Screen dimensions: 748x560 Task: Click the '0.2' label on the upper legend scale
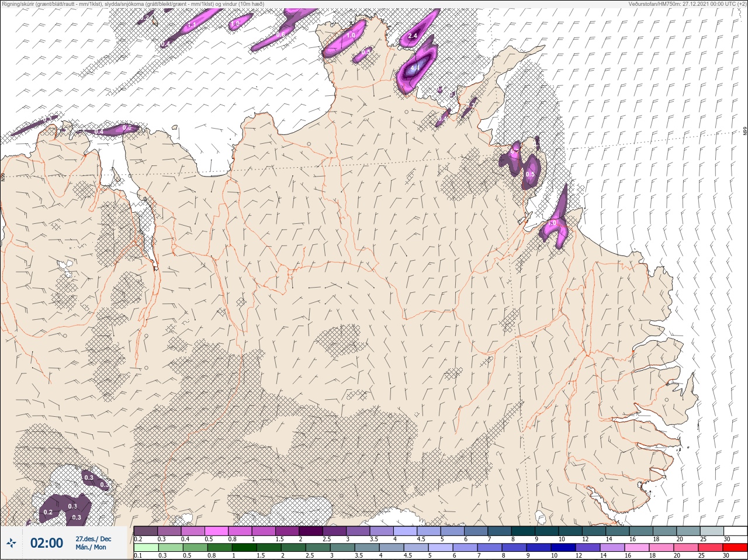(138, 539)
